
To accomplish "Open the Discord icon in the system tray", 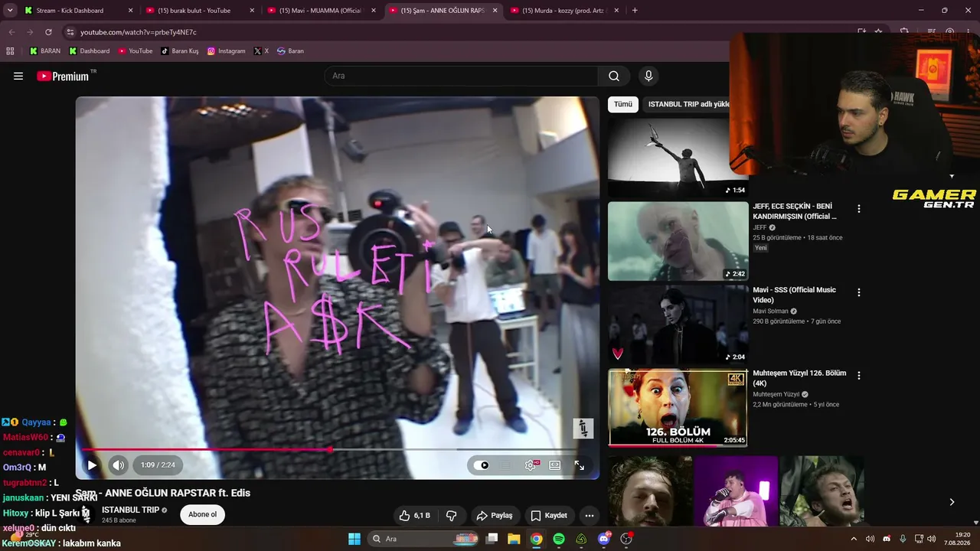I will pyautogui.click(x=887, y=539).
